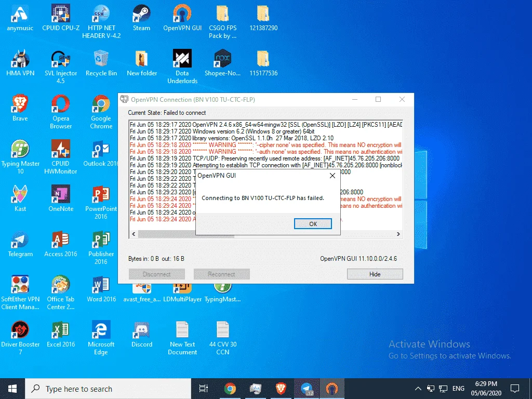Switch to Chrome on the taskbar
This screenshot has width=532, height=399.
click(x=230, y=389)
